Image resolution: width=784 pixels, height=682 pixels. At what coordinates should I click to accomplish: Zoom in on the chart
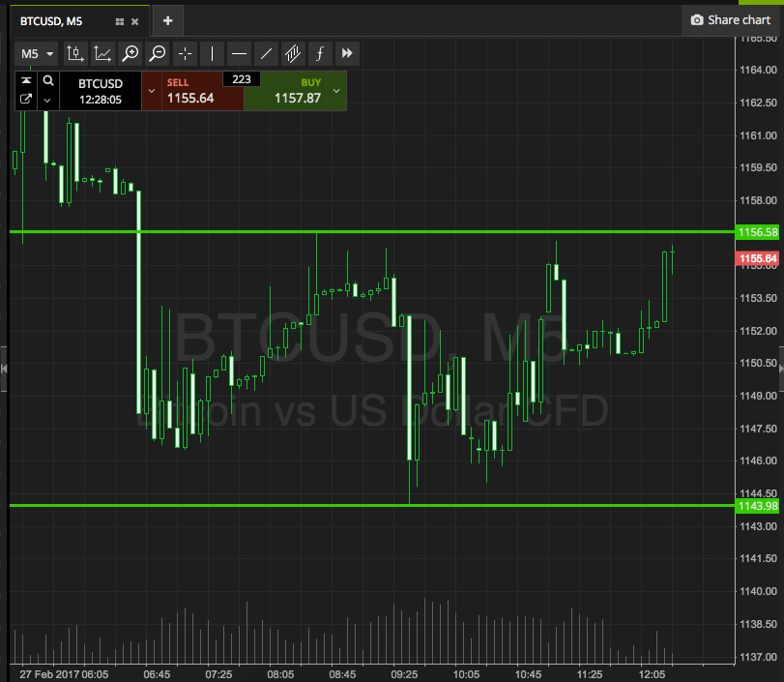coord(131,53)
